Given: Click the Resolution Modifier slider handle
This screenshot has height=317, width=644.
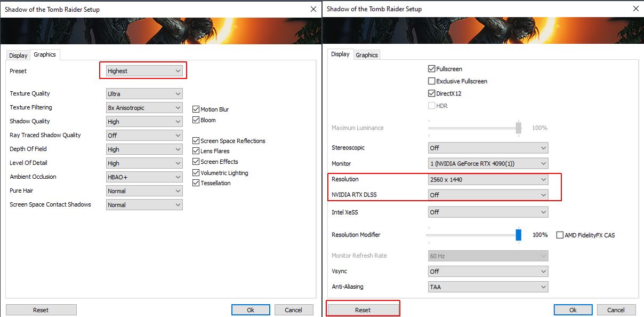Looking at the screenshot, I should pyautogui.click(x=518, y=235).
